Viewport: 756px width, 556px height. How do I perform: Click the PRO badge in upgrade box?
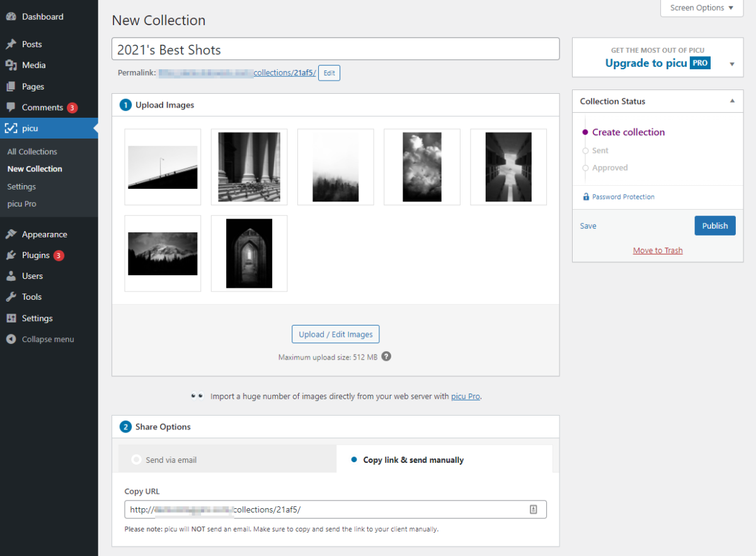pos(700,63)
